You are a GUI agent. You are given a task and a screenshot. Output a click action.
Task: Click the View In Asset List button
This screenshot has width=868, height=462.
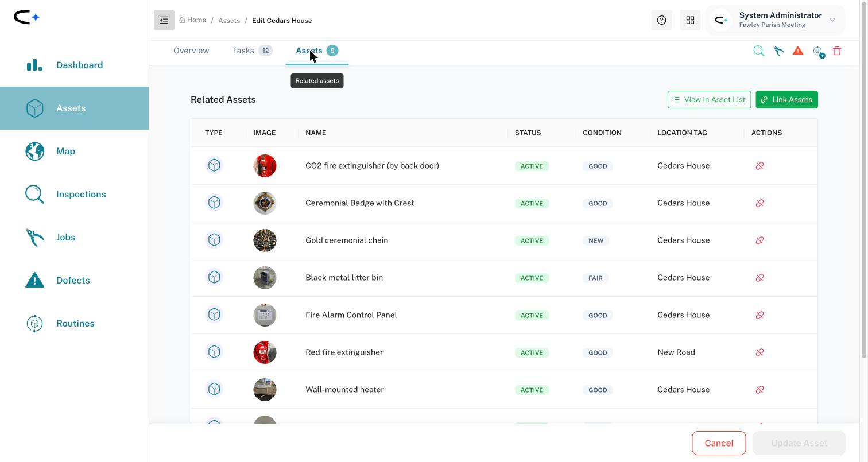(709, 100)
